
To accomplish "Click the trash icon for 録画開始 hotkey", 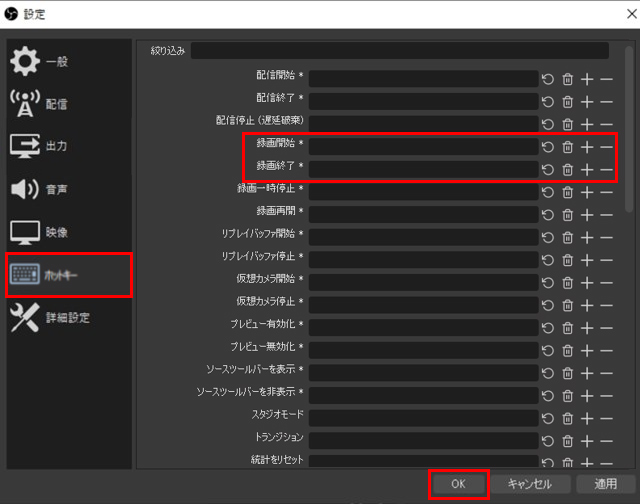I will tap(567, 146).
